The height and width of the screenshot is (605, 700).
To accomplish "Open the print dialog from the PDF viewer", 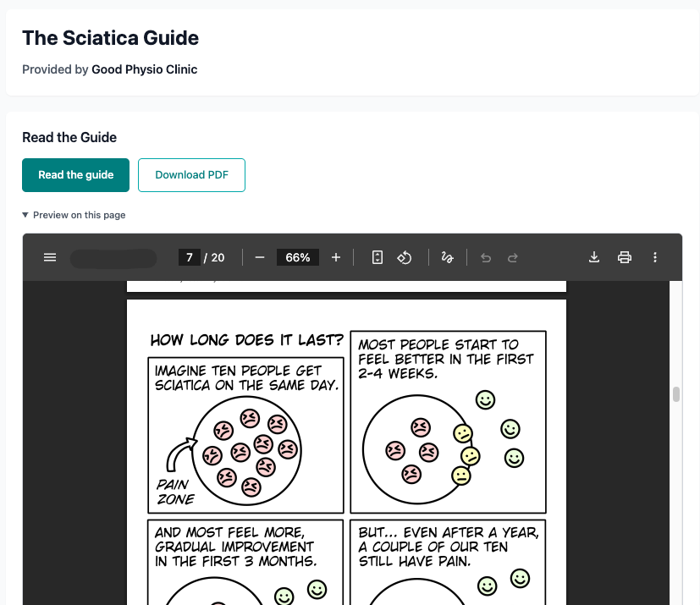I will point(625,257).
